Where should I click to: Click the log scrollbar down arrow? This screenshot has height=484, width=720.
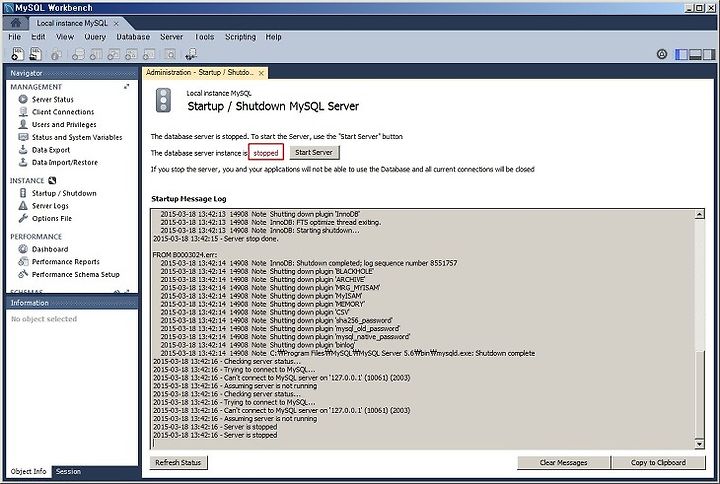(699, 444)
